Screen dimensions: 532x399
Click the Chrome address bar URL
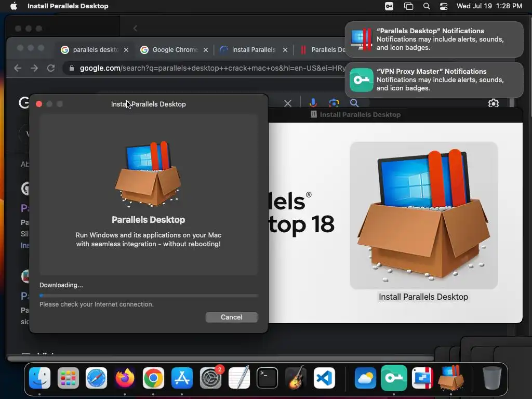coord(212,68)
